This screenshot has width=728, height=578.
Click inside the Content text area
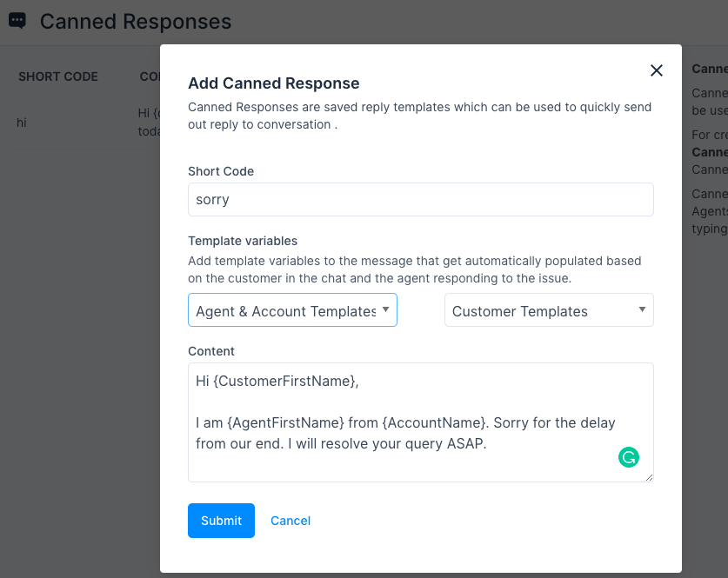(421, 422)
